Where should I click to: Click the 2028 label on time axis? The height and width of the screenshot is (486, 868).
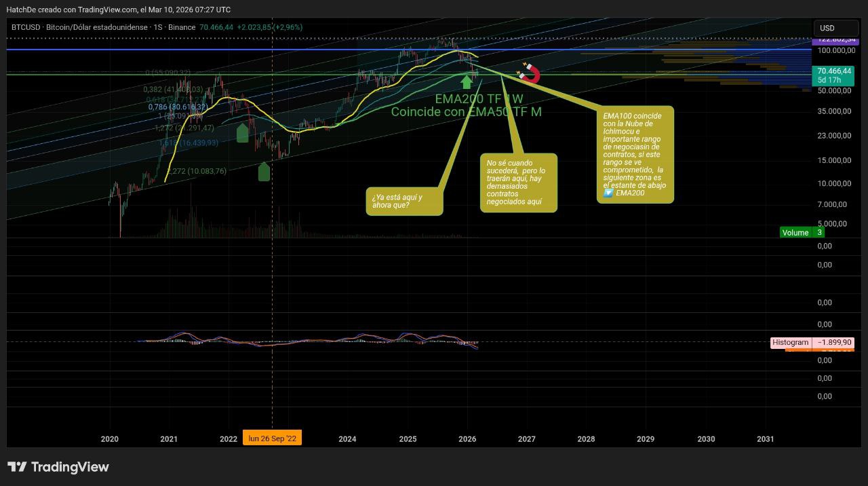click(x=586, y=439)
